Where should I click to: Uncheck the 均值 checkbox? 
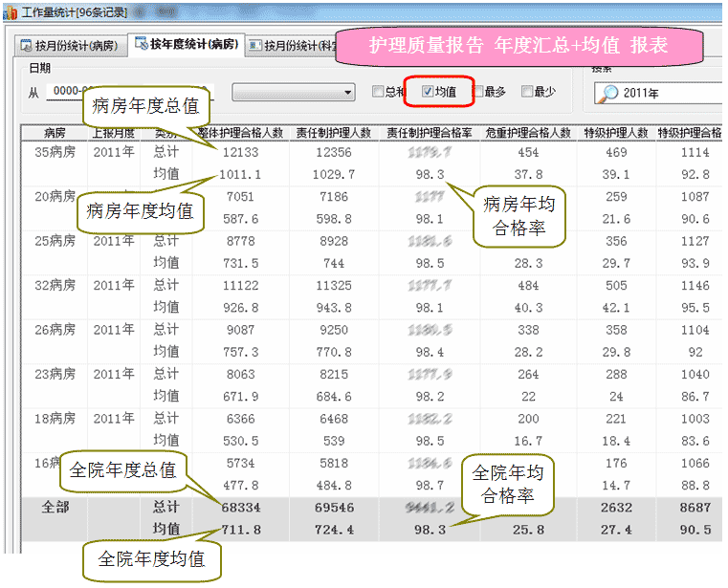coord(428,92)
